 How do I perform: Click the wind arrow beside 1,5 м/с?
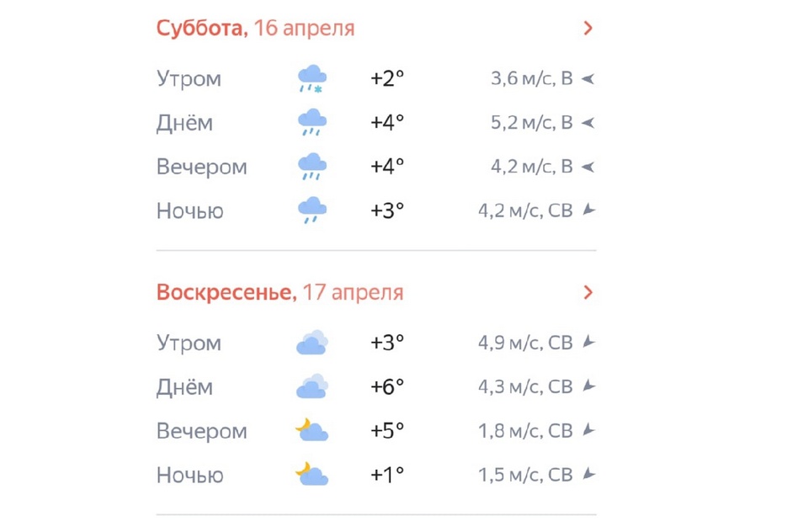[x=589, y=475]
